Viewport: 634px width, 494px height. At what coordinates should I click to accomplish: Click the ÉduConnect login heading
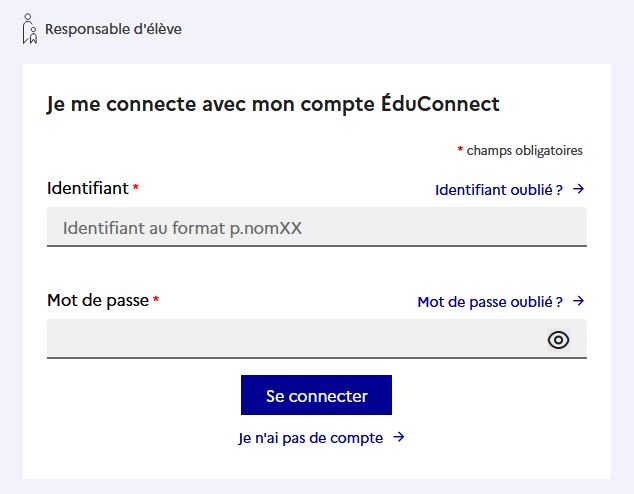273,104
